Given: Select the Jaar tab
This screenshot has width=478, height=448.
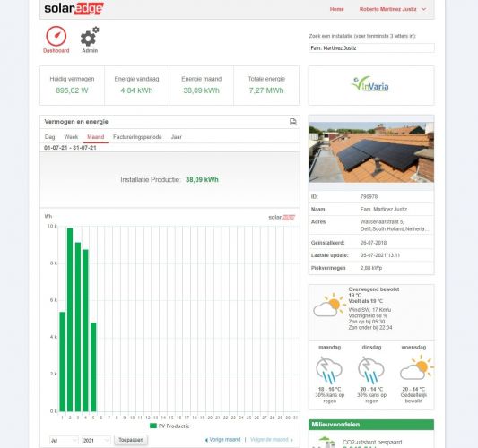Looking at the screenshot, I should point(176,137).
